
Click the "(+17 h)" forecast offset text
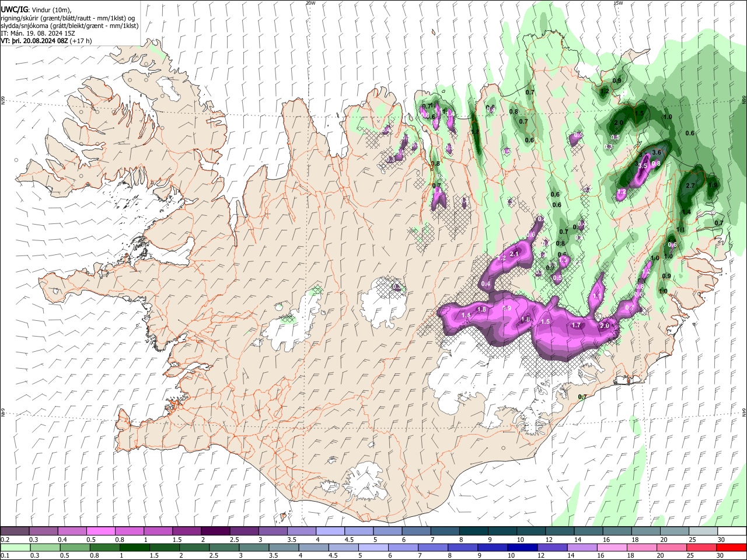[81, 41]
